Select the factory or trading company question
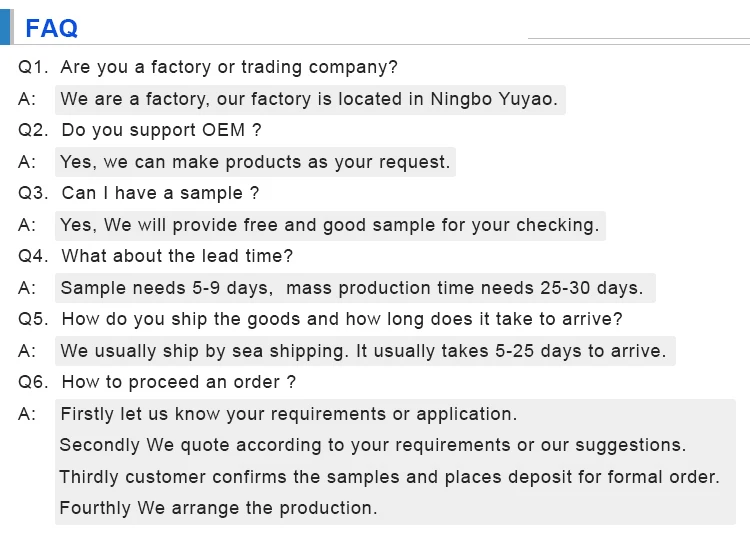The height and width of the screenshot is (534, 750). pyautogui.click(x=229, y=68)
